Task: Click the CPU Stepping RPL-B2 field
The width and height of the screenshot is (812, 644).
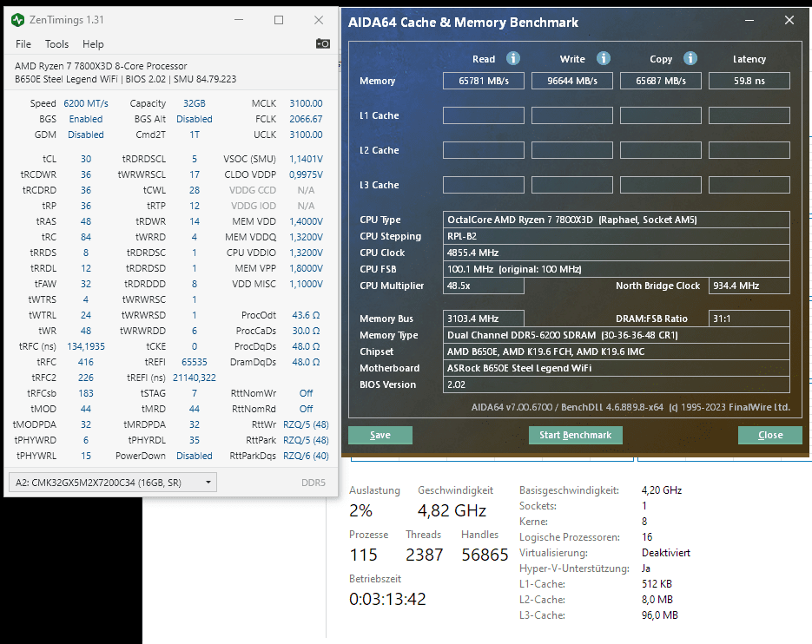Action: point(617,236)
